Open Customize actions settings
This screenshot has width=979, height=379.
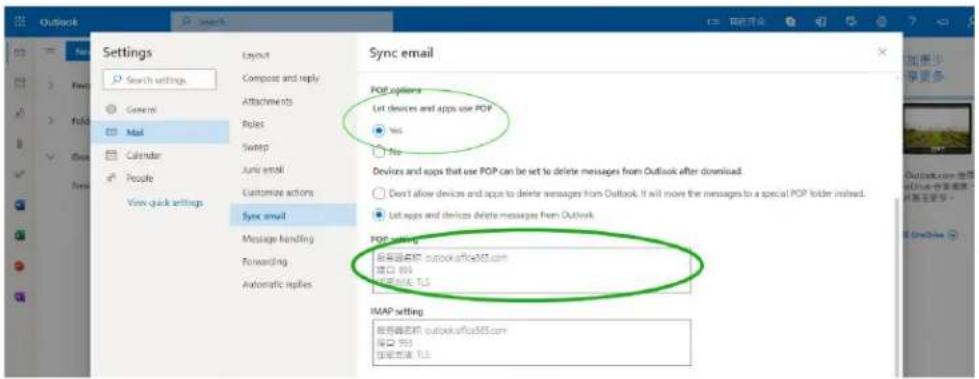pyautogui.click(x=278, y=192)
